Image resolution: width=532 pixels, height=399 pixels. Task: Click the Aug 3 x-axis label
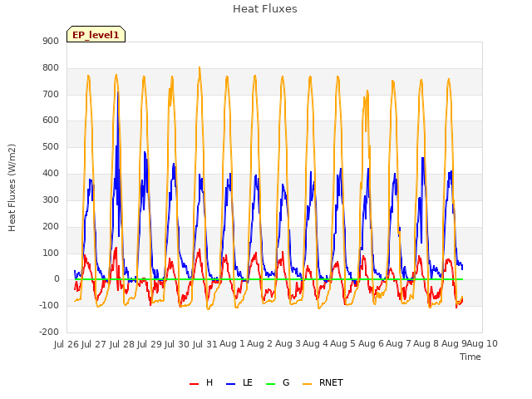[288, 343]
